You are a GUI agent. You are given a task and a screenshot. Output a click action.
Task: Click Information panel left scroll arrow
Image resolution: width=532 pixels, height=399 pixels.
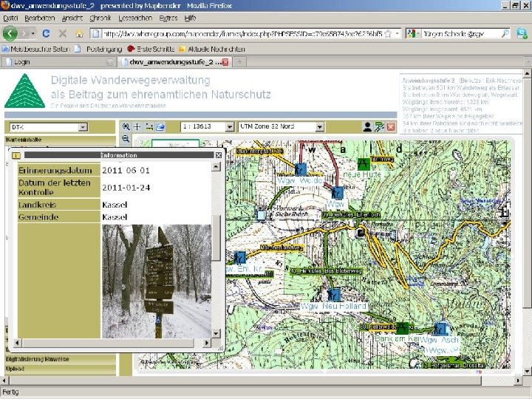point(17,343)
